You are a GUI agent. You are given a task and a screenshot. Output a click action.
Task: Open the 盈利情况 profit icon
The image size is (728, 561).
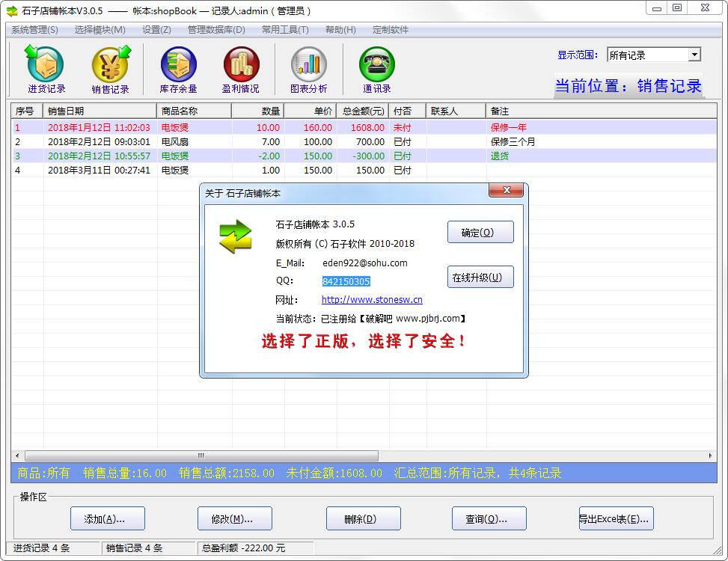(x=240, y=70)
